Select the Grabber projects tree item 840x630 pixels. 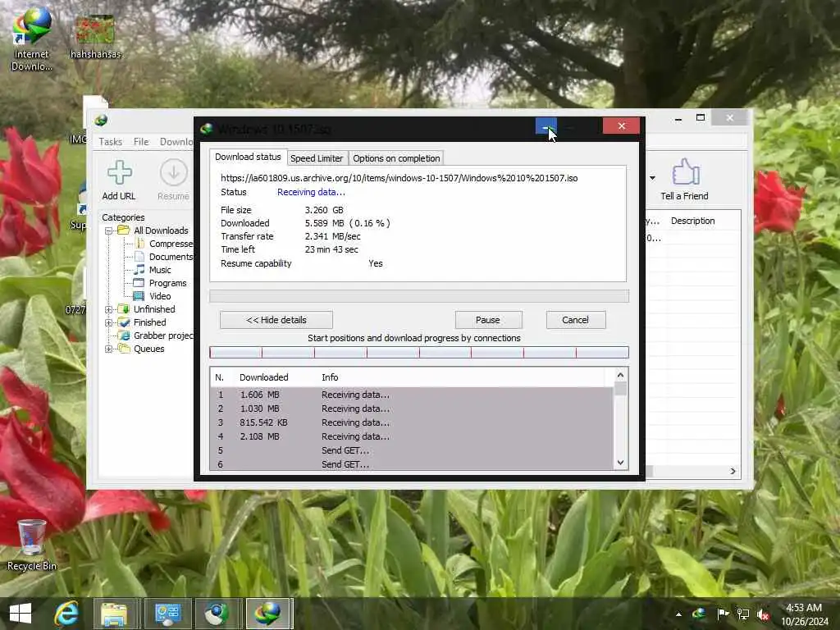point(156,336)
